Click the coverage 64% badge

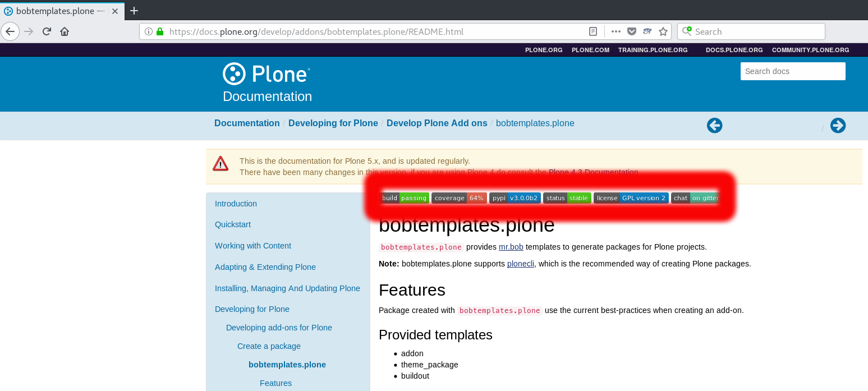tap(459, 198)
